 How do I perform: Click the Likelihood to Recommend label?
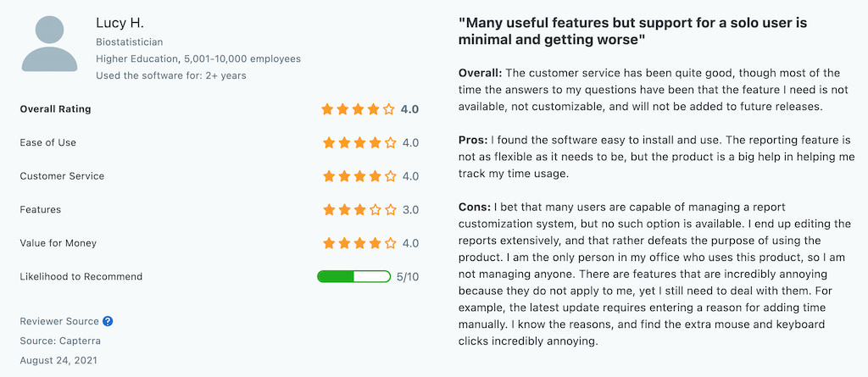click(81, 276)
